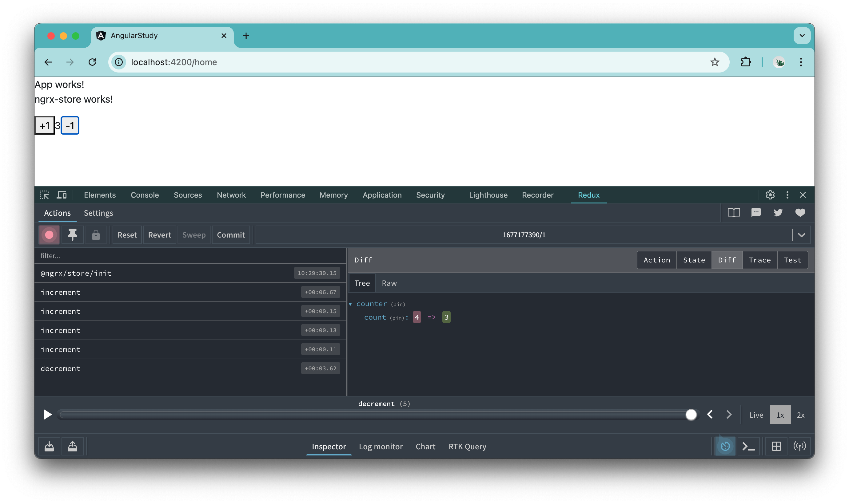Expand the Redux DevTools actions dropdown
Viewport: 849px width, 504px height.
[x=802, y=234]
